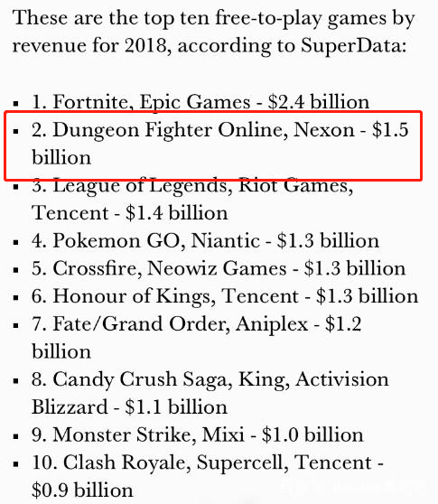Click the bullet beside Dungeon Fighter Online
The image size is (438, 504).
(x=16, y=131)
